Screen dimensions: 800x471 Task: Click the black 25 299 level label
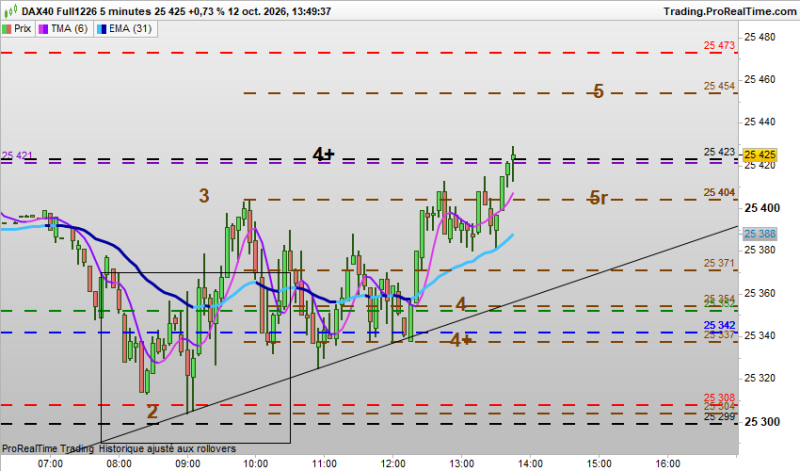719,416
